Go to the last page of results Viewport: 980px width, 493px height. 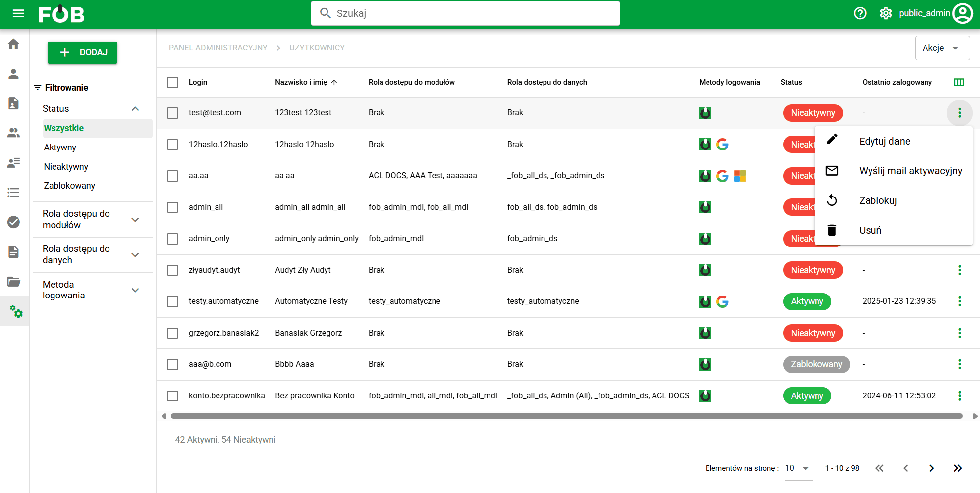(957, 468)
